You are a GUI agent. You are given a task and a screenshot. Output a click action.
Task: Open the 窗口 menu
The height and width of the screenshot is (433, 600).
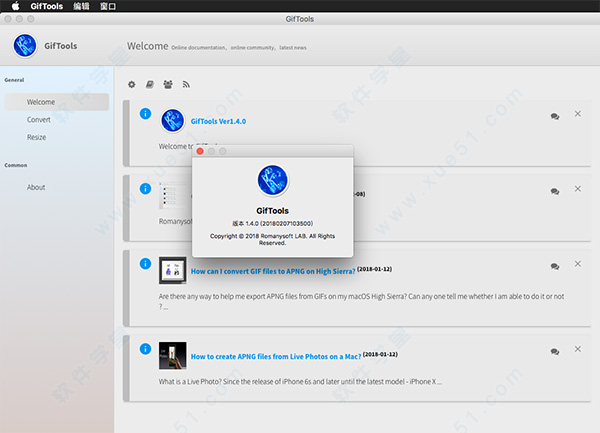point(108,6)
